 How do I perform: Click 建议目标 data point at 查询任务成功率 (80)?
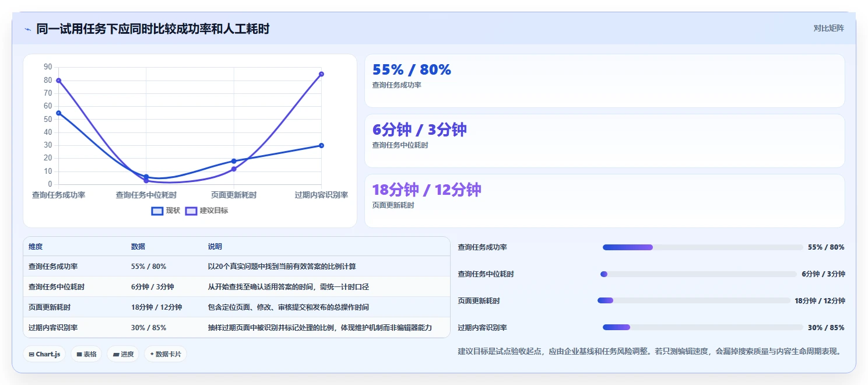point(59,80)
